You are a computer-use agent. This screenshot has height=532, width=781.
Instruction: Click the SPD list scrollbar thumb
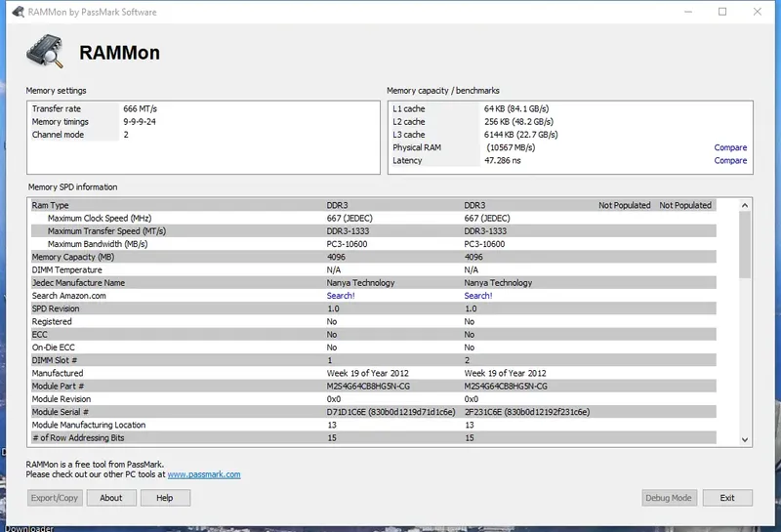(x=745, y=245)
